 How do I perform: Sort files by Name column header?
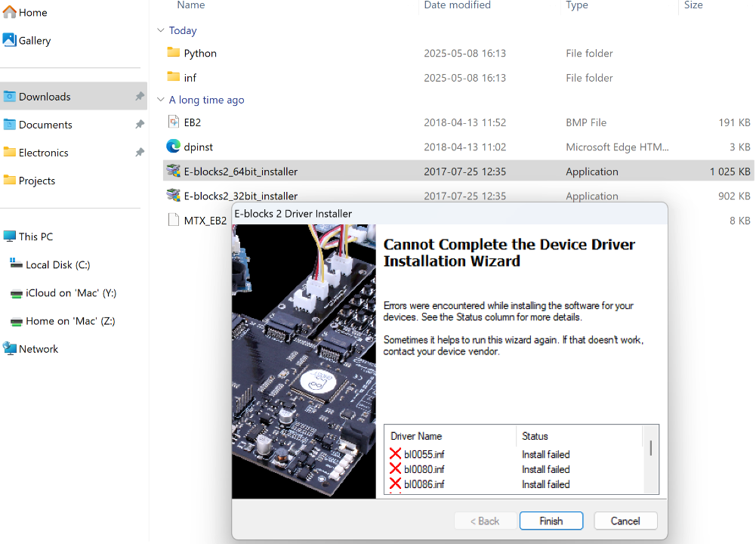[x=191, y=5]
